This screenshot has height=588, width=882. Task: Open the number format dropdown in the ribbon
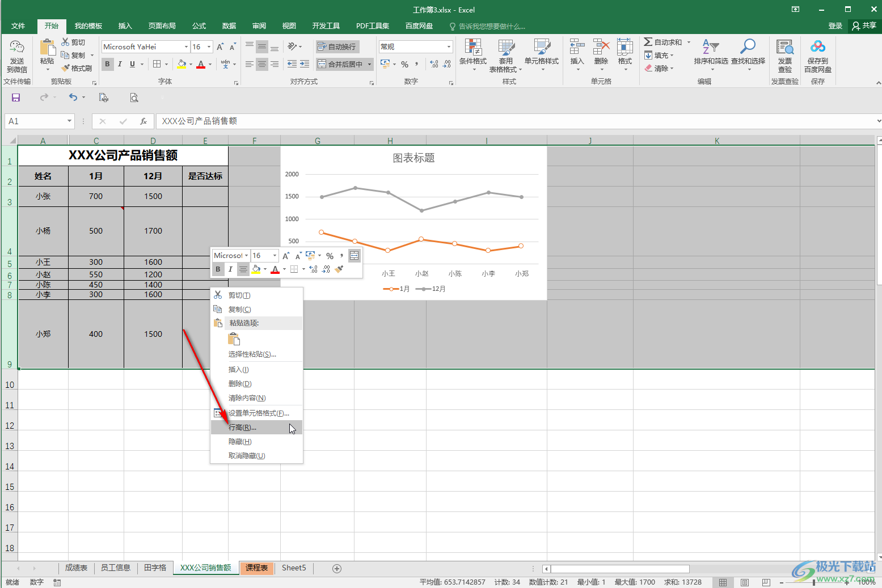pyautogui.click(x=449, y=46)
